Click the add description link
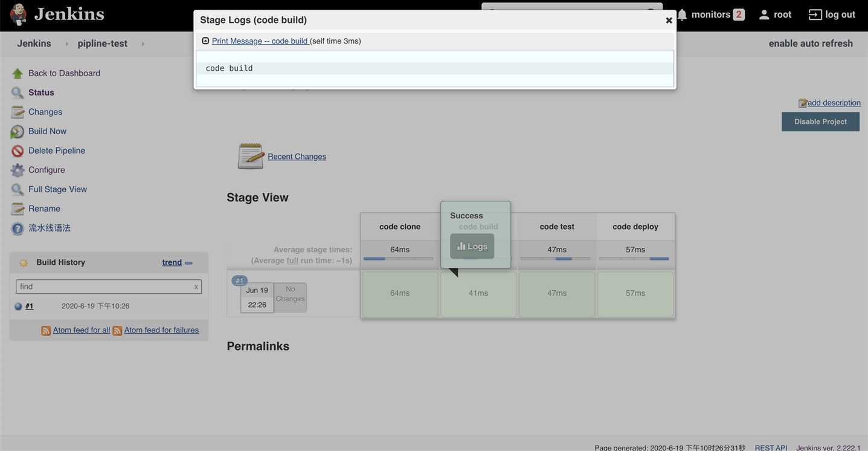Image resolution: width=868 pixels, height=451 pixels. 834,103
